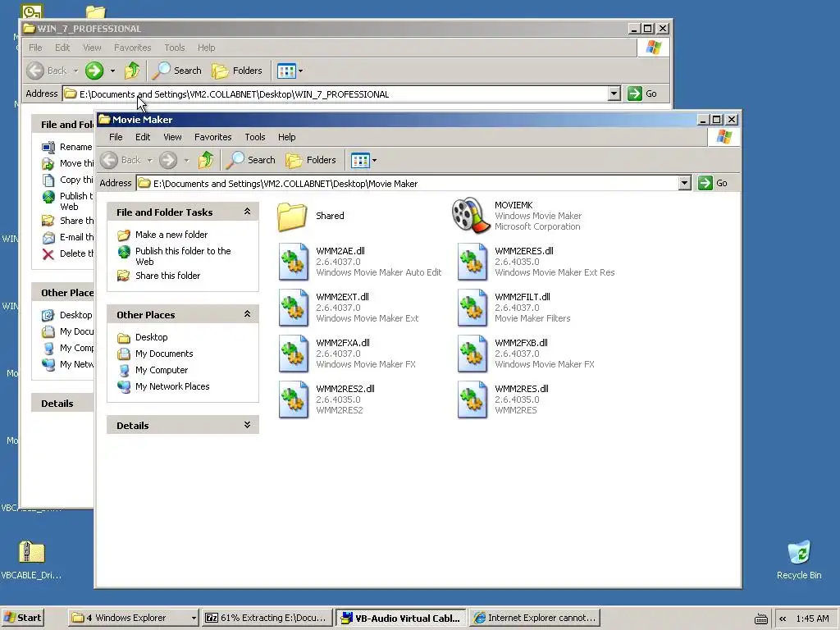Click Back button in WIN_7_PROFESSIONAL window

(47, 71)
